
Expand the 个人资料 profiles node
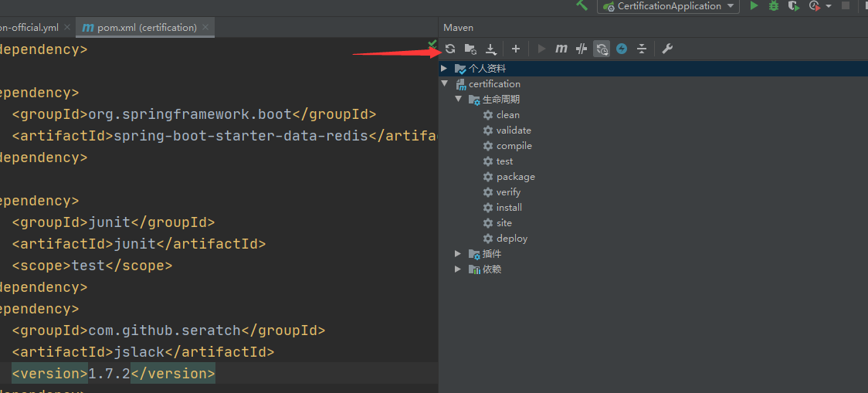[x=444, y=68]
